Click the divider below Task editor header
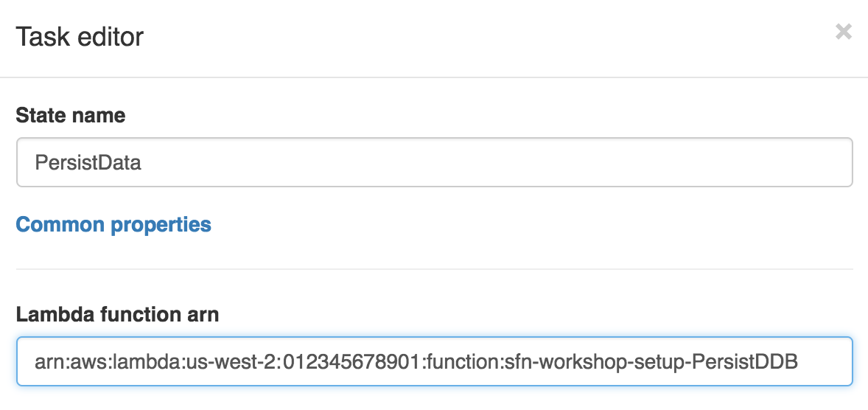Image resolution: width=868 pixels, height=410 pixels. (x=434, y=77)
